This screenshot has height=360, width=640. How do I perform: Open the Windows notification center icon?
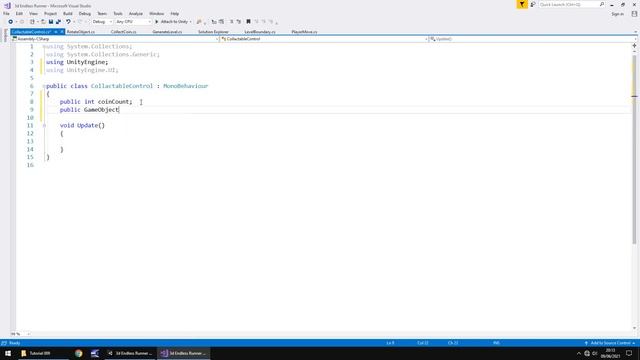coord(629,353)
